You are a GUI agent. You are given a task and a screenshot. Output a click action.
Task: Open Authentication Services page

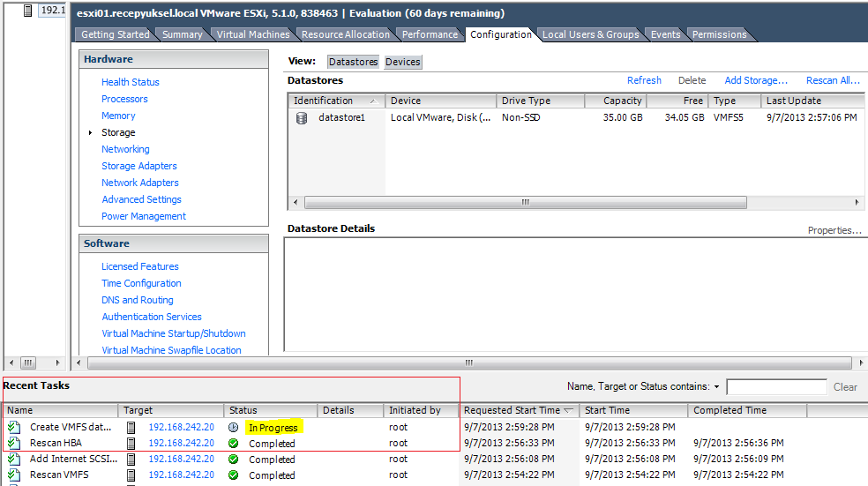152,317
